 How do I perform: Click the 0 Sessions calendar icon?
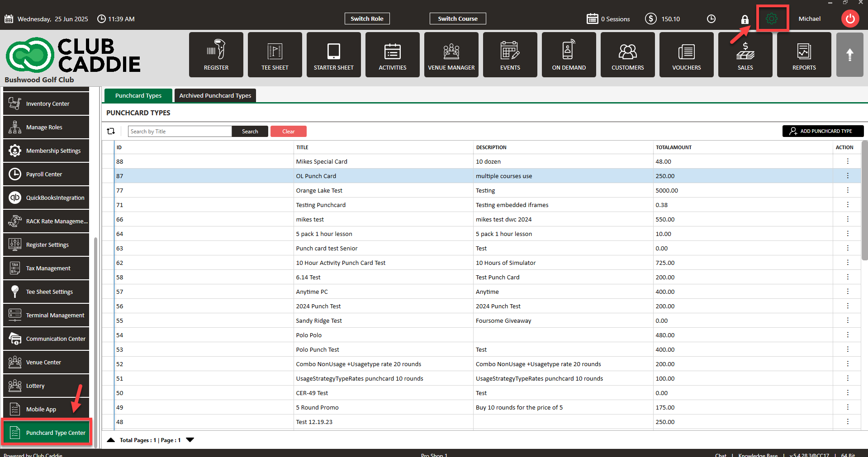(593, 19)
